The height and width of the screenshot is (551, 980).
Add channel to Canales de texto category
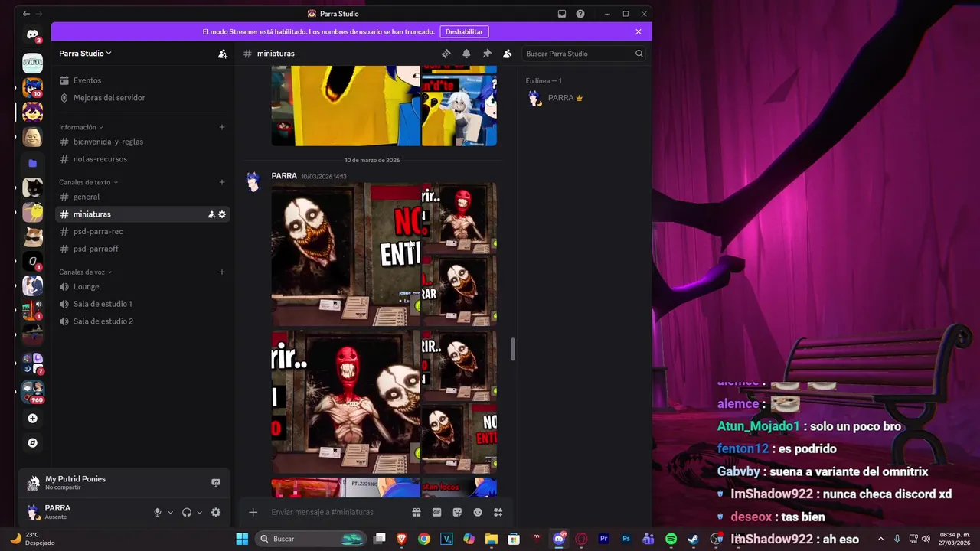pyautogui.click(x=222, y=182)
